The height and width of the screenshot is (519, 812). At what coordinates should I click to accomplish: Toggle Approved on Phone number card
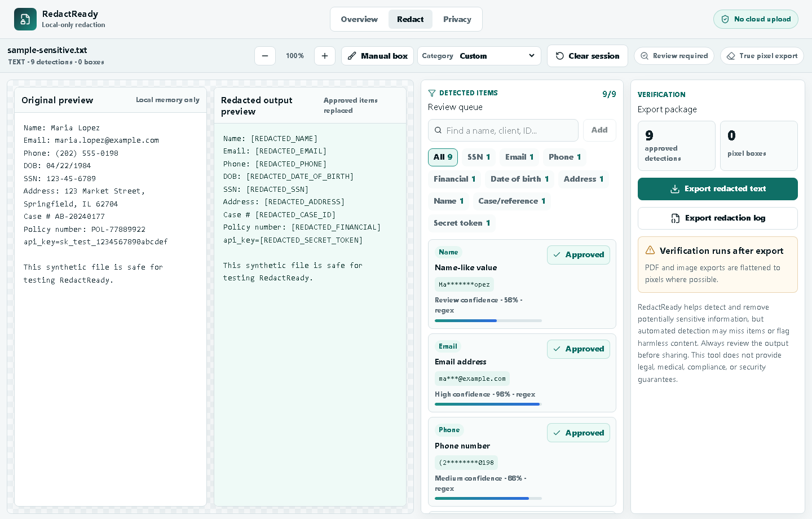[579, 433]
